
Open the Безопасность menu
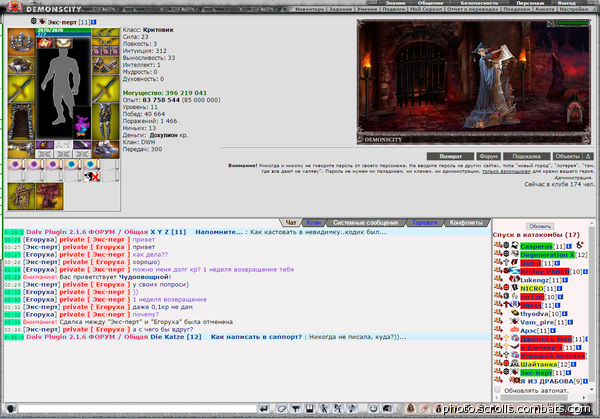coord(479,3)
